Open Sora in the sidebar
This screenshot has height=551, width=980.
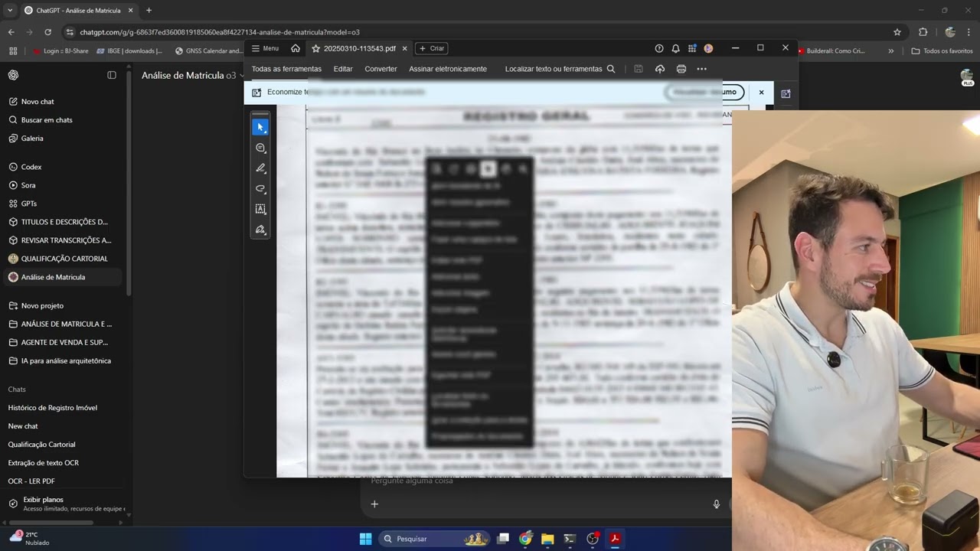point(61,184)
